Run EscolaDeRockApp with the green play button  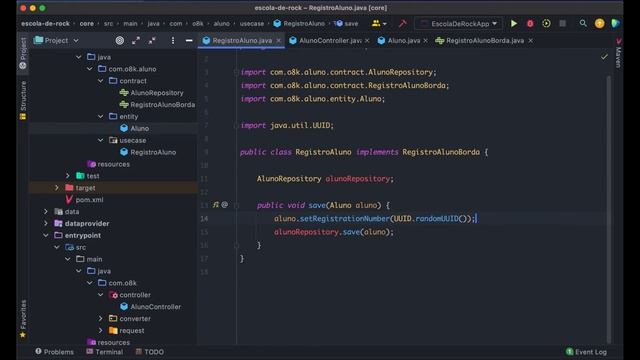514,24
